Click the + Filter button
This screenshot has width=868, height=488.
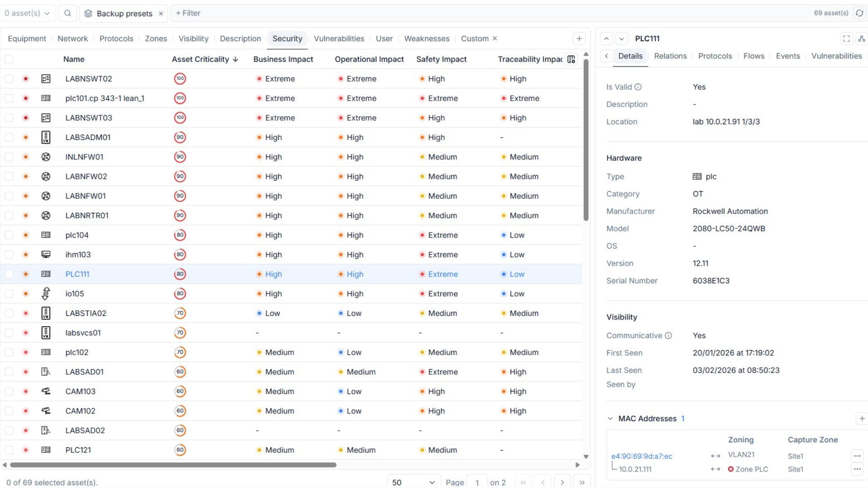(188, 13)
